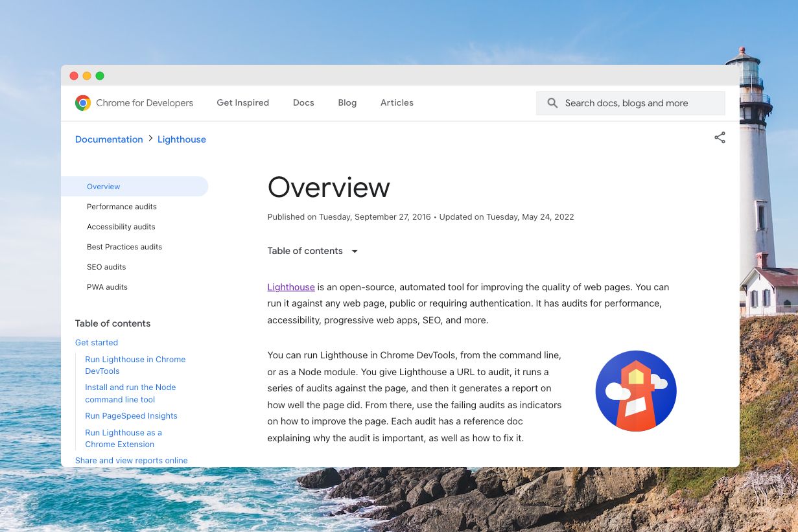Minimize window with yellow button
Image resolution: width=798 pixels, height=532 pixels.
(87, 76)
